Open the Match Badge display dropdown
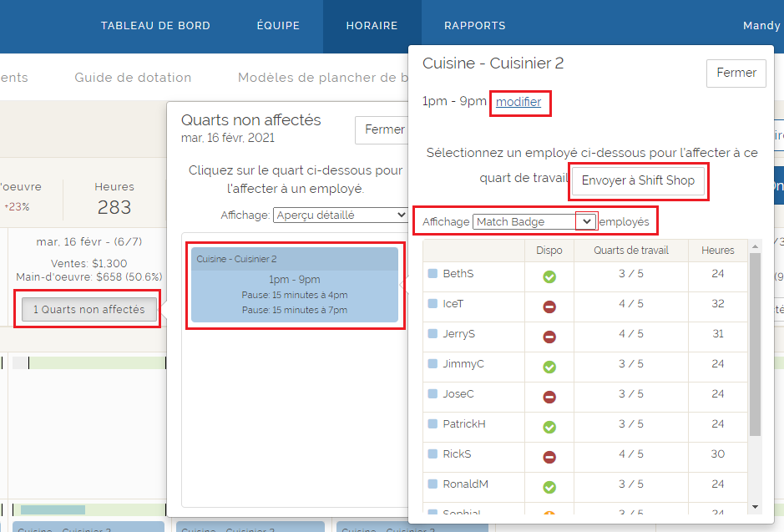 534,221
